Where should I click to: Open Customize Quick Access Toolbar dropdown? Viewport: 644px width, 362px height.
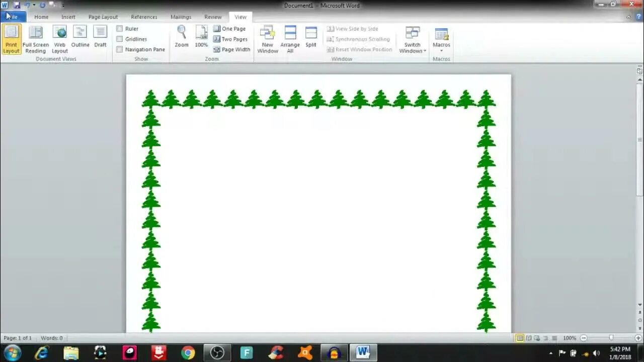pos(63,5)
